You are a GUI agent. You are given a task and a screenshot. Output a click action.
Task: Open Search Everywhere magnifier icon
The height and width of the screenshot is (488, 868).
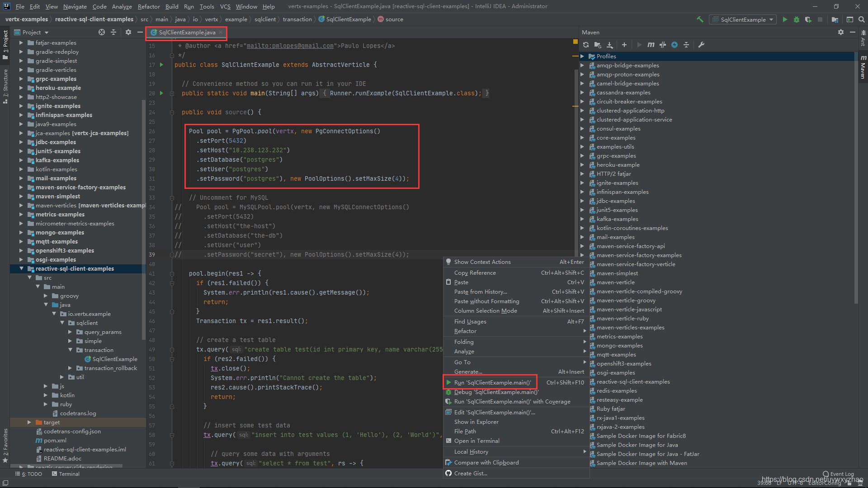[x=862, y=19]
